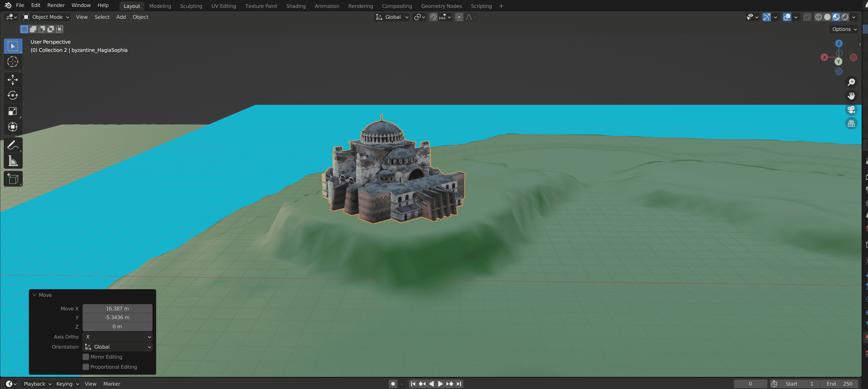Click the pan view hand icon
Image resolution: width=868 pixels, height=389 pixels.
pos(851,96)
